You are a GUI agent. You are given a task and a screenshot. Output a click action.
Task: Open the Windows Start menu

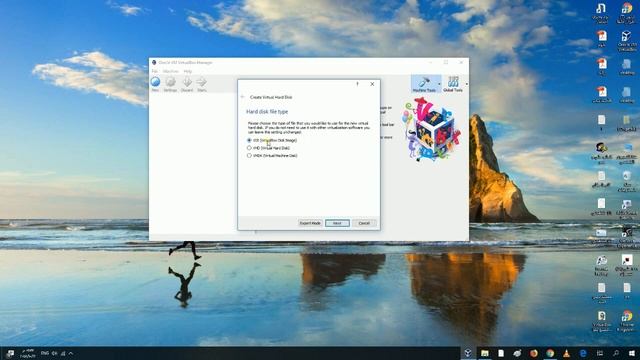tap(632, 353)
